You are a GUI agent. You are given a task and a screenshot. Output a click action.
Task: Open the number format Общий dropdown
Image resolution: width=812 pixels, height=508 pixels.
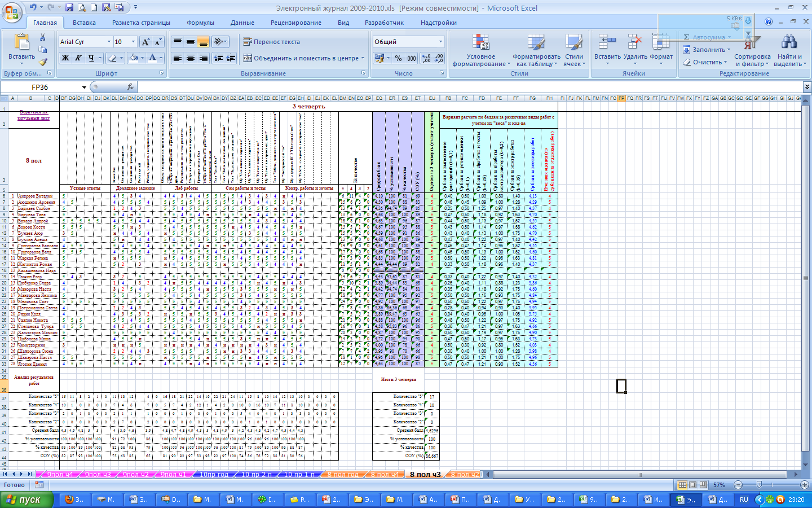(440, 42)
